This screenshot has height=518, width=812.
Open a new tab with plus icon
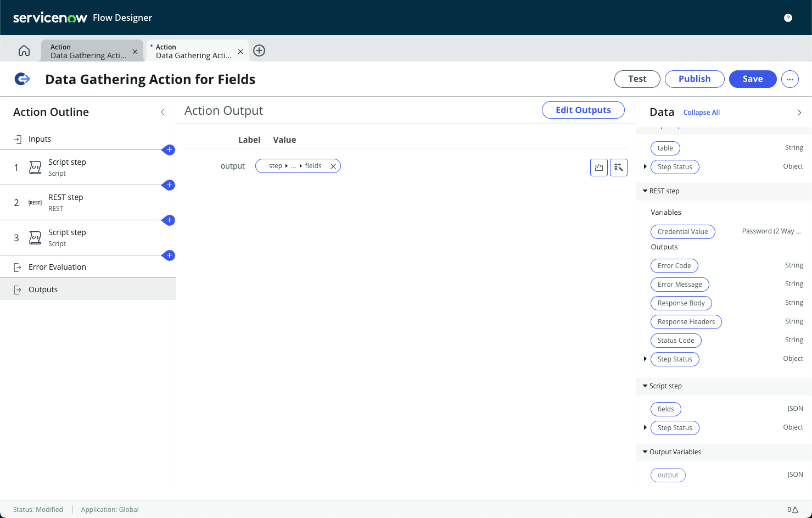pyautogui.click(x=259, y=51)
